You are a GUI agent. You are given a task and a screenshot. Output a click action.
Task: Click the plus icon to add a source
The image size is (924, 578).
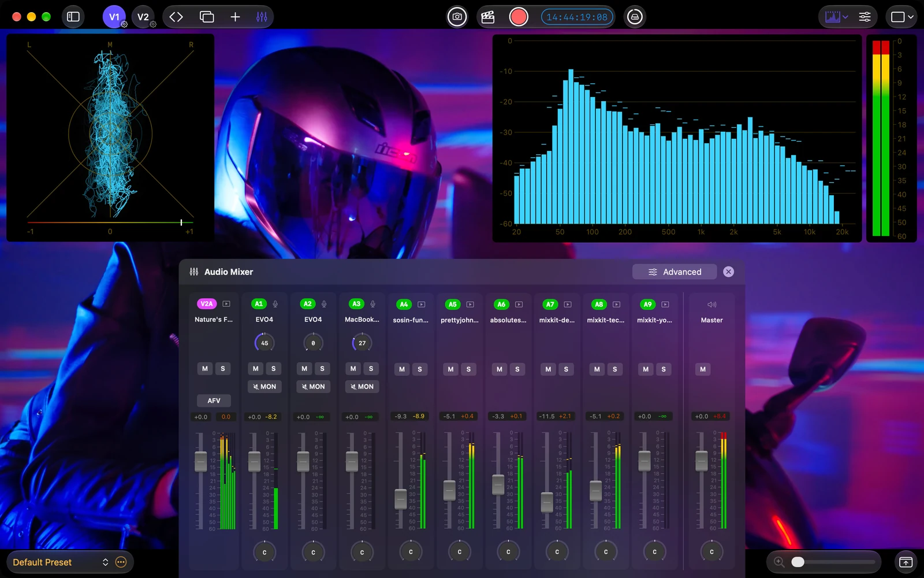coord(235,17)
